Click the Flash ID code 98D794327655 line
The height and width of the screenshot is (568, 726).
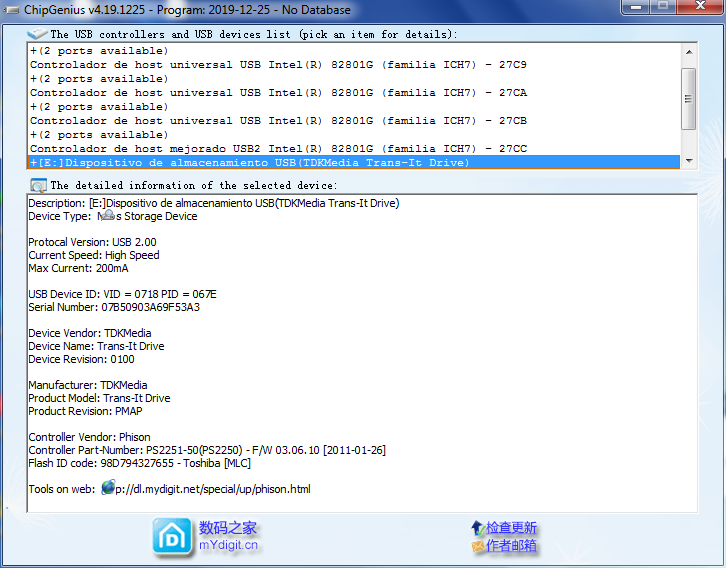pyautogui.click(x=139, y=463)
